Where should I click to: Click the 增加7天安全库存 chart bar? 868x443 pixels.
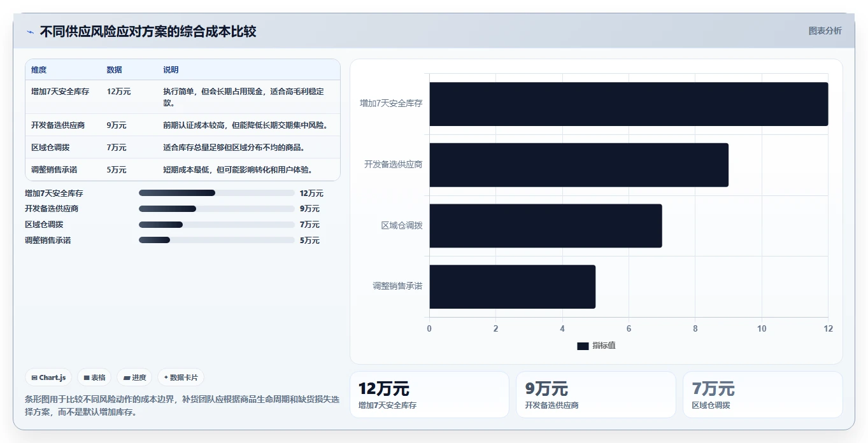click(x=629, y=104)
